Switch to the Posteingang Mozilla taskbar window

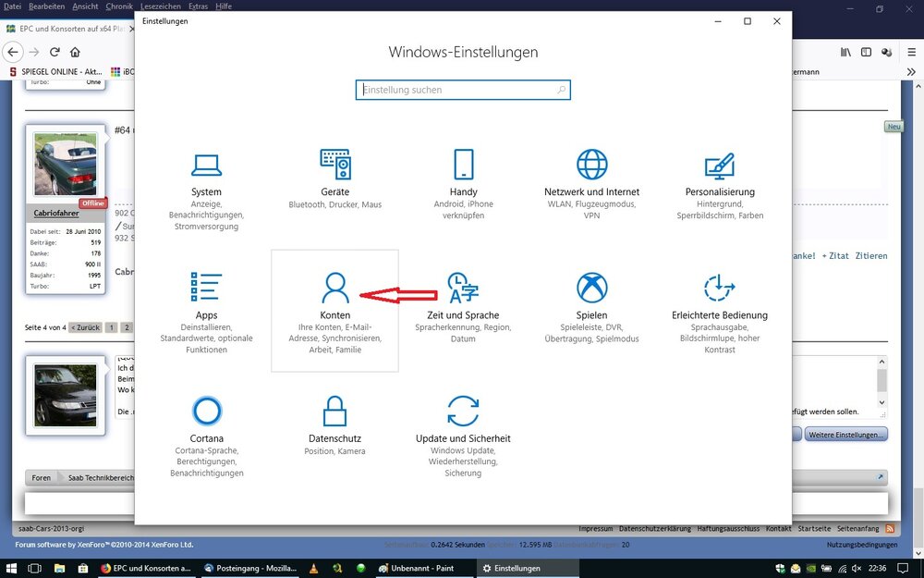pos(249,568)
